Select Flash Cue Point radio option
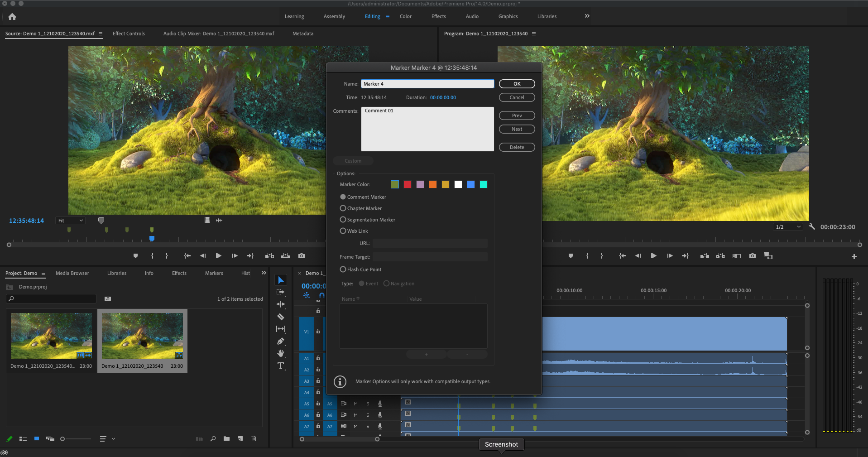868x457 pixels. coord(343,269)
